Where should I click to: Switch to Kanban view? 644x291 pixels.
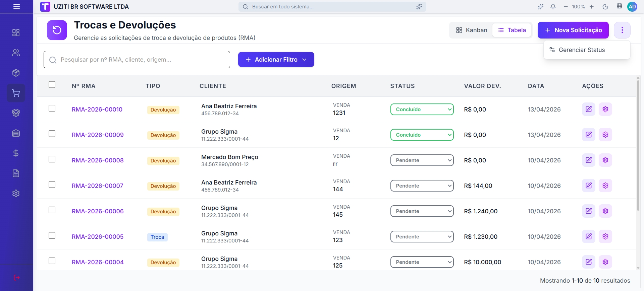click(471, 30)
